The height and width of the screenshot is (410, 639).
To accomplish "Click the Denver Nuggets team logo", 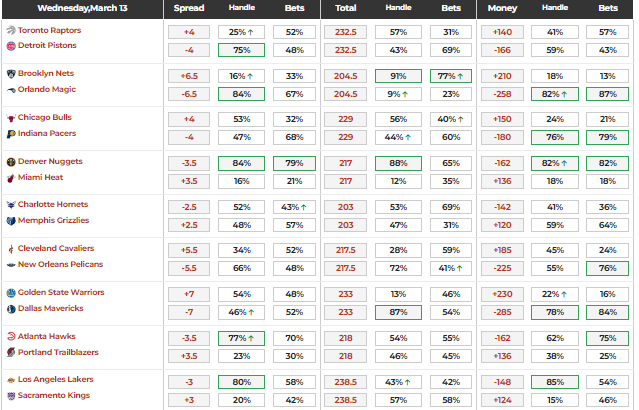I will [x=11, y=162].
